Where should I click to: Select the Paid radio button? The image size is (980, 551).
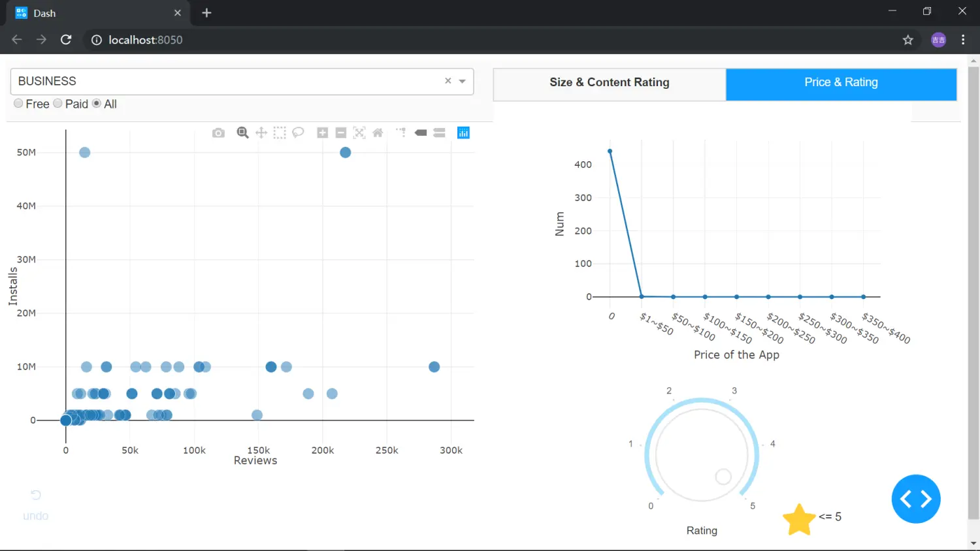[57, 103]
